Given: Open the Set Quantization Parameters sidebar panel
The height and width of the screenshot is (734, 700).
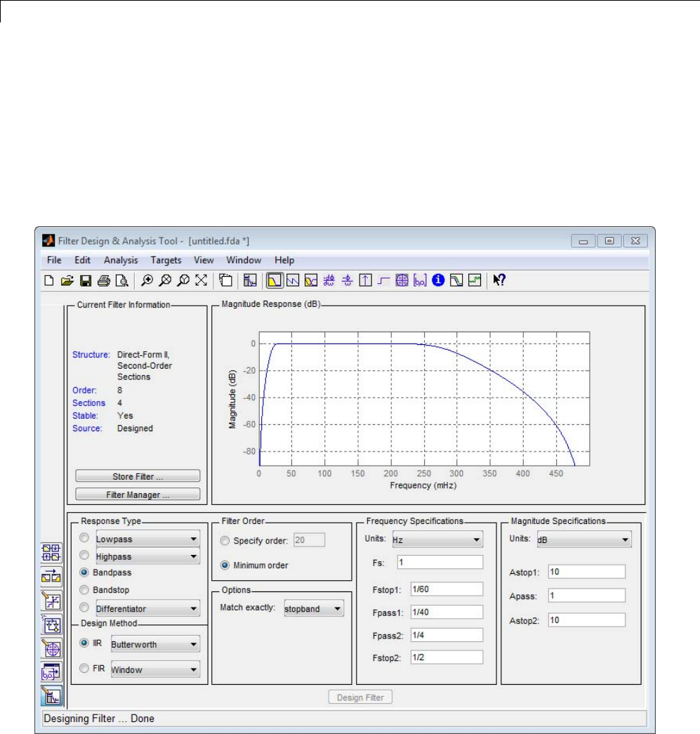Looking at the screenshot, I should (51, 601).
